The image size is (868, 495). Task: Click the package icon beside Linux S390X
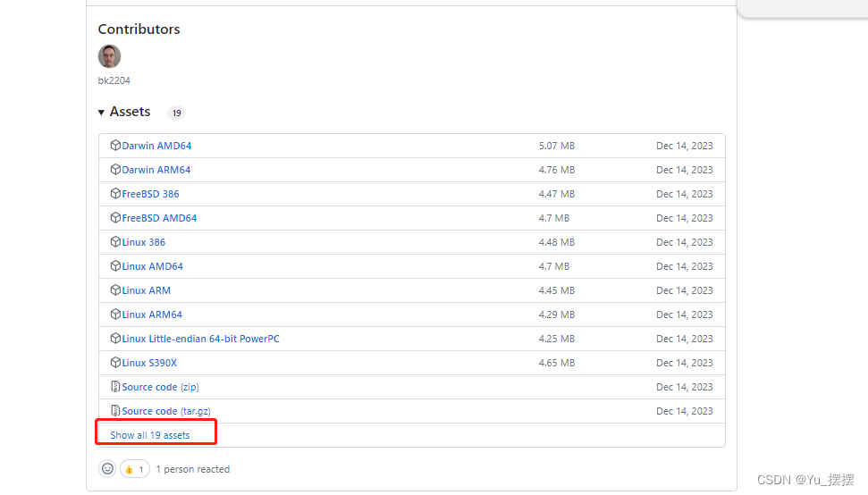tap(115, 362)
